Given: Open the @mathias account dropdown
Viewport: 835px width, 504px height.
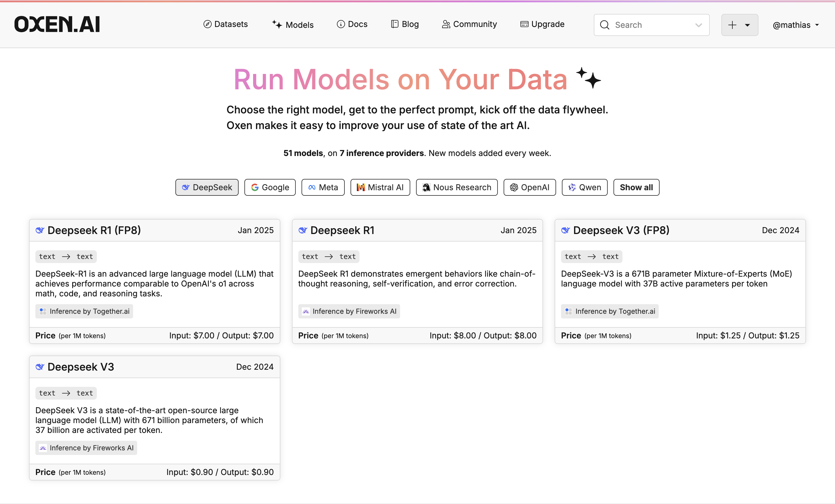Looking at the screenshot, I should 795,25.
